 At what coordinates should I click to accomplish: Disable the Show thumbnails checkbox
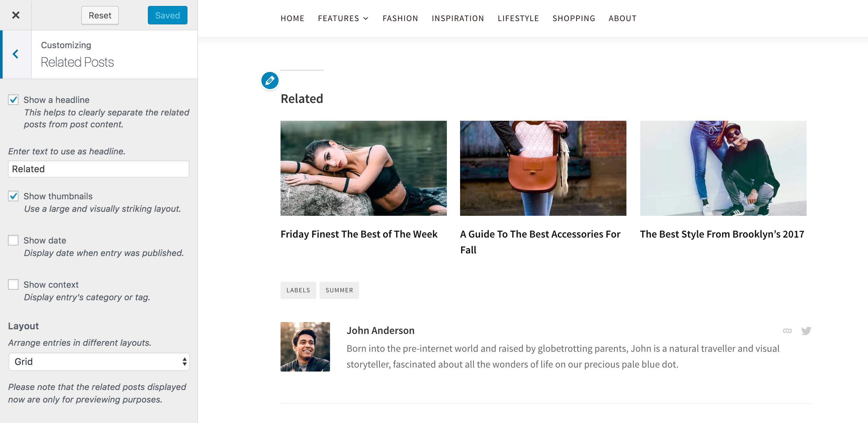pos(14,196)
